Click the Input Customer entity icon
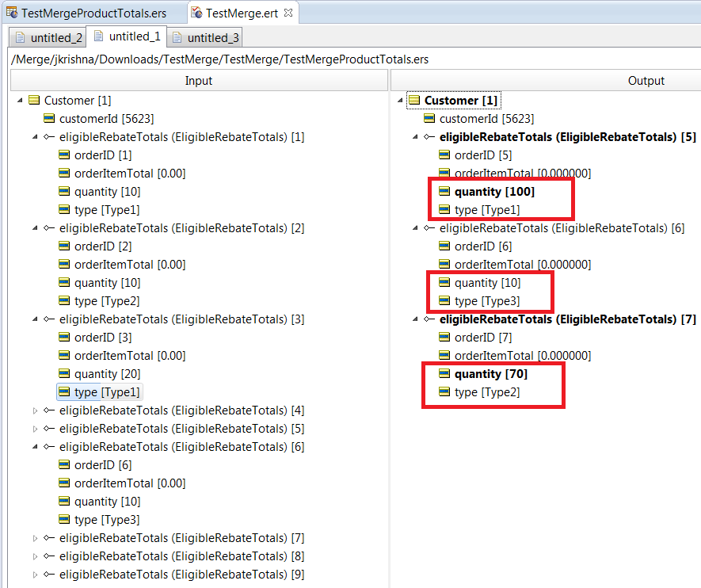The width and height of the screenshot is (701, 588). point(34,100)
